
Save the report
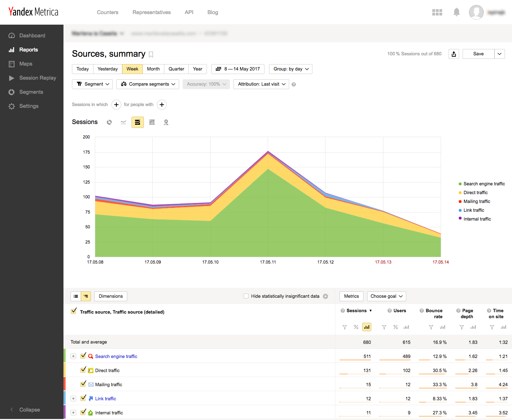tap(479, 54)
